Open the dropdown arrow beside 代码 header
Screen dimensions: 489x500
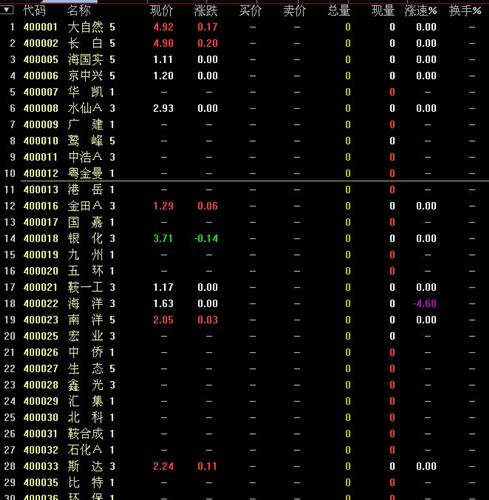point(6,10)
